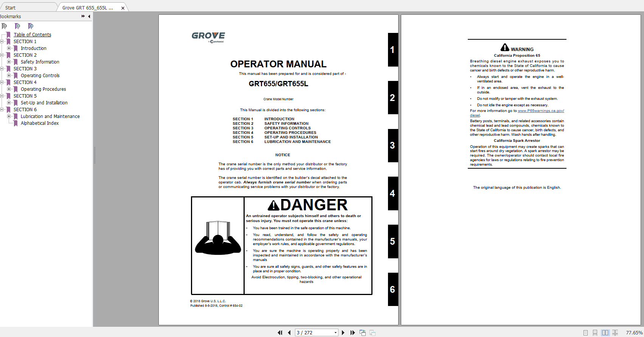Expand the Lubrication and Maintenance bookmark

(x=9, y=116)
